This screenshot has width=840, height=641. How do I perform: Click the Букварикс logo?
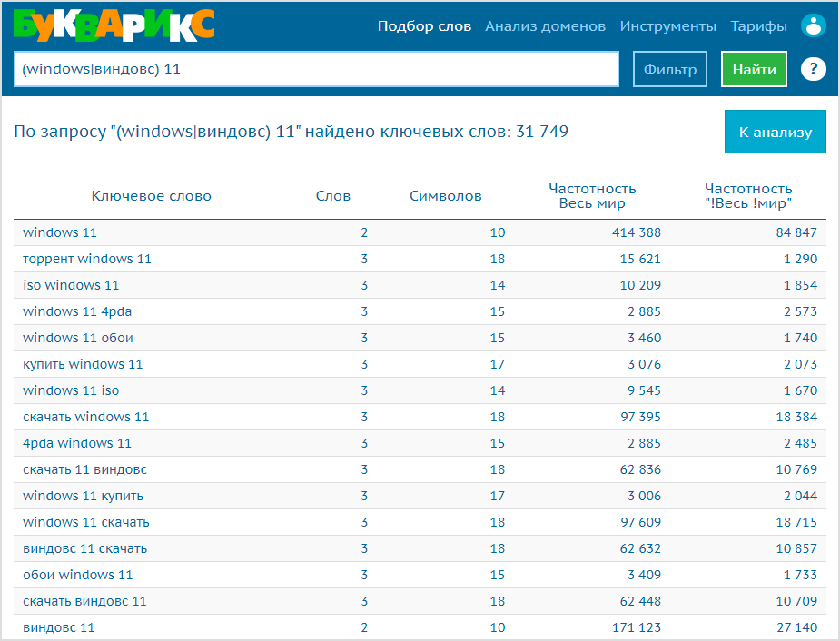[x=114, y=25]
